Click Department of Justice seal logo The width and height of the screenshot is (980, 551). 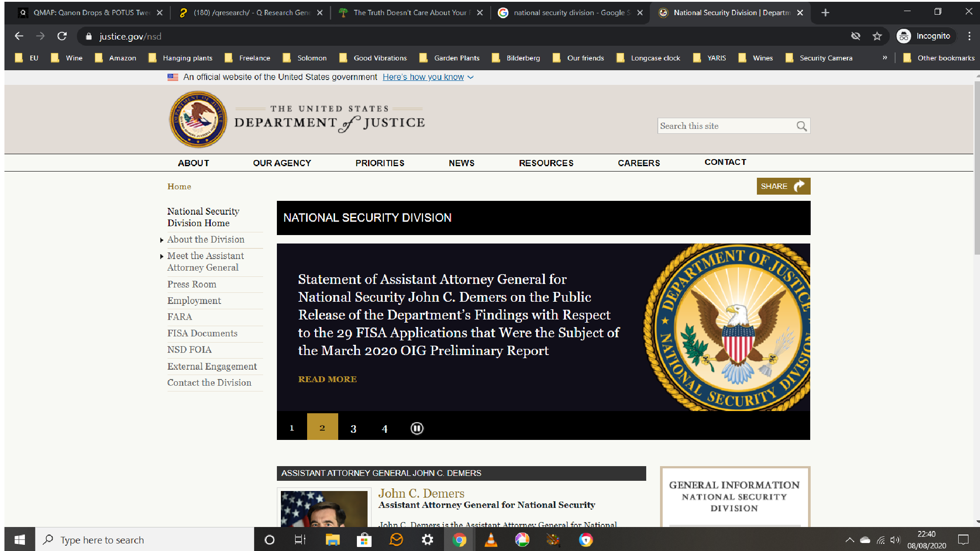coord(198,120)
